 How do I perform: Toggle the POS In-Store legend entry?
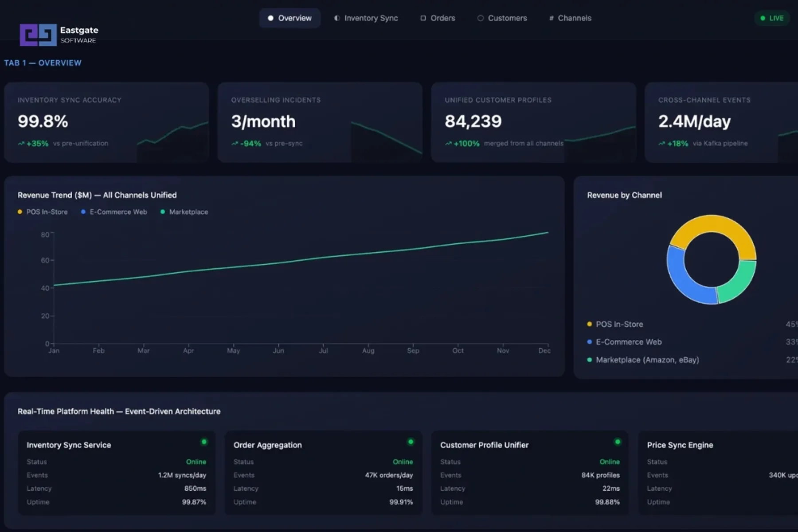pyautogui.click(x=43, y=212)
